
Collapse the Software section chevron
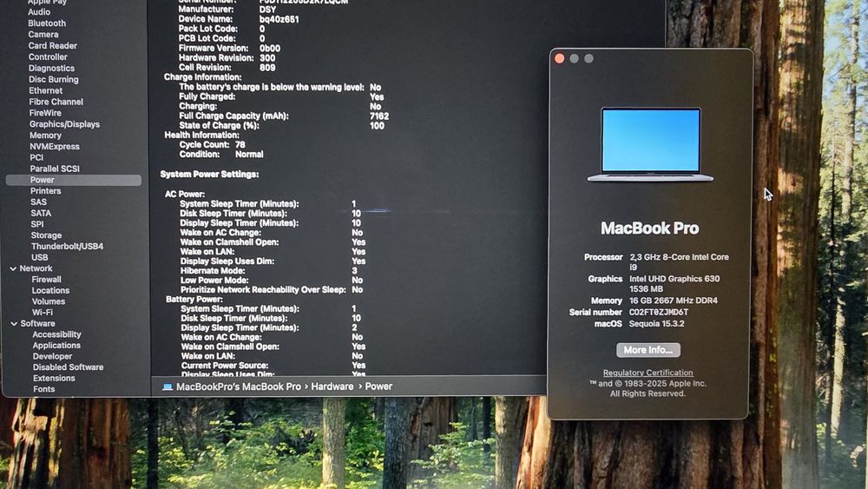pos(14,323)
